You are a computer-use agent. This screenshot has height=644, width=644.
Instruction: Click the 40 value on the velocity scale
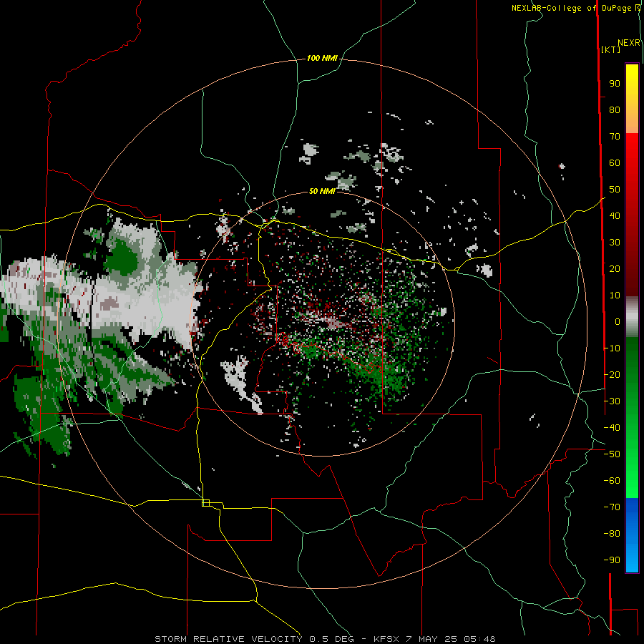615,216
